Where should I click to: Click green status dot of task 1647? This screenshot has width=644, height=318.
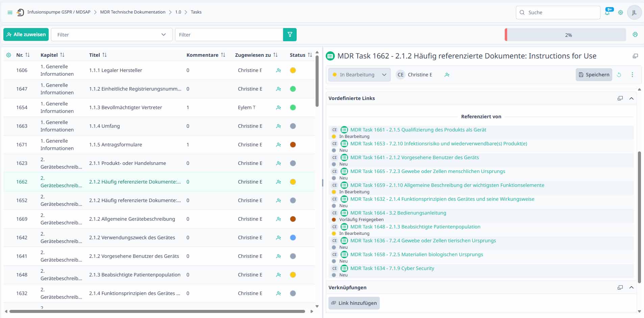(293, 89)
